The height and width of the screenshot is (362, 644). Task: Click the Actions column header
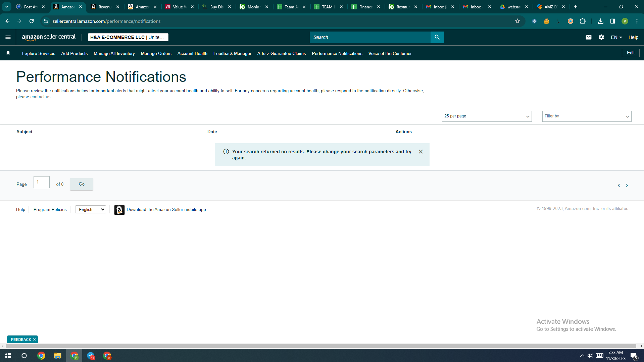(x=403, y=132)
